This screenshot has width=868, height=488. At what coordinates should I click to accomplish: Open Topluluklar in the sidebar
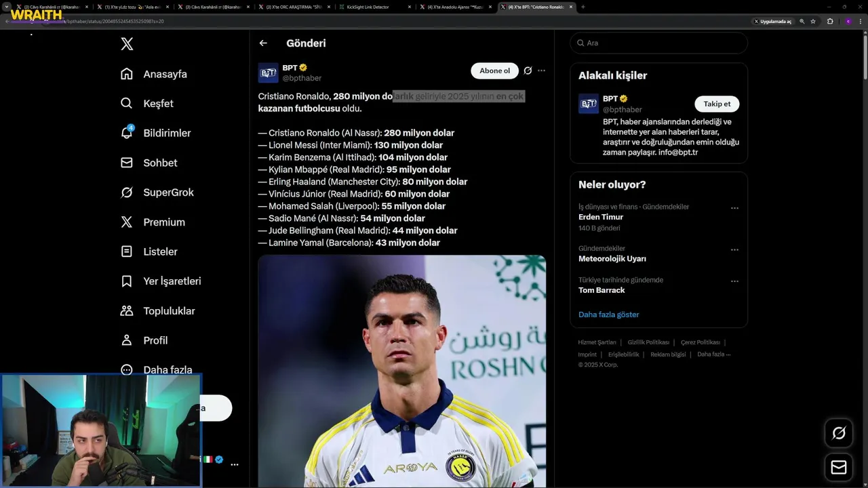[158, 311]
